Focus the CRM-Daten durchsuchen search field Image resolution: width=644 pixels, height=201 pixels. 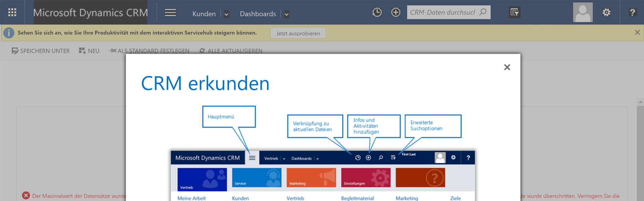[449, 12]
